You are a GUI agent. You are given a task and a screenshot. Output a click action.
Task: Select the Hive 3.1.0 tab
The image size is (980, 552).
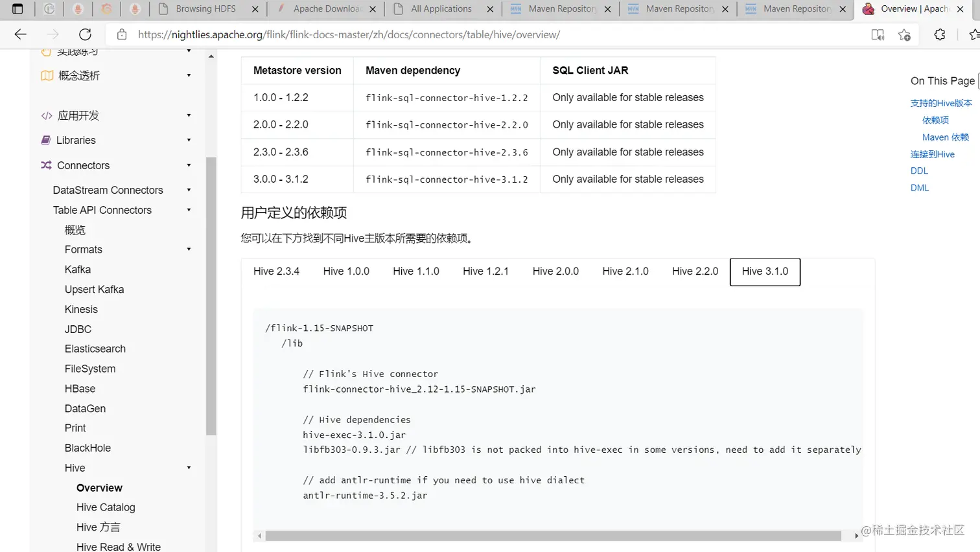point(765,271)
